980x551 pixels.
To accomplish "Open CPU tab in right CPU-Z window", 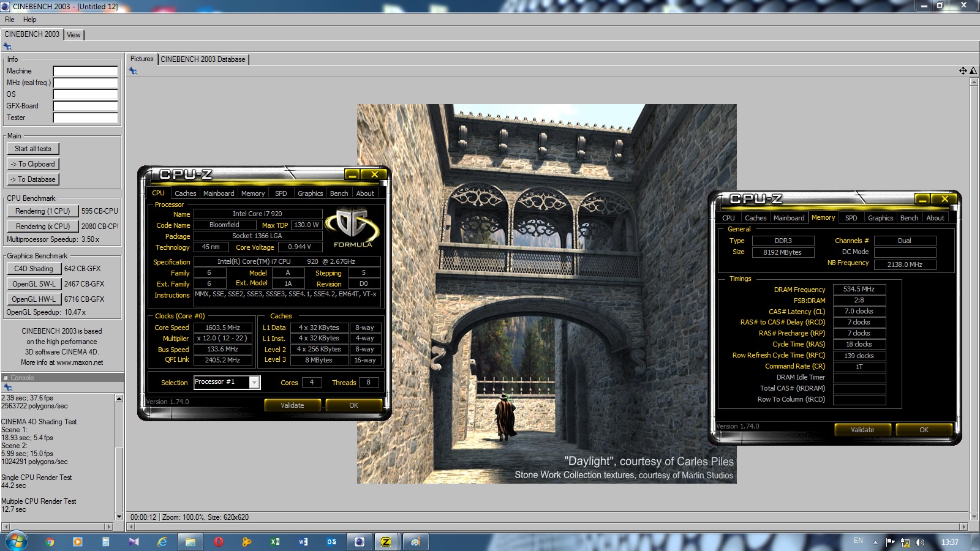I will (x=728, y=218).
